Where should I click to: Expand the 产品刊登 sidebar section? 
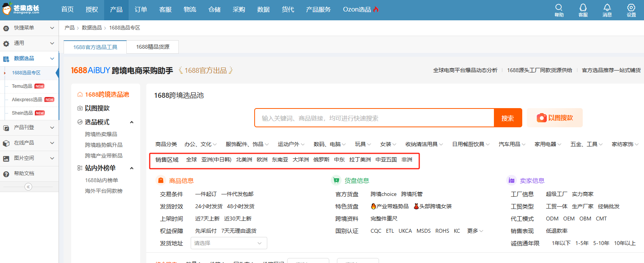(x=52, y=127)
